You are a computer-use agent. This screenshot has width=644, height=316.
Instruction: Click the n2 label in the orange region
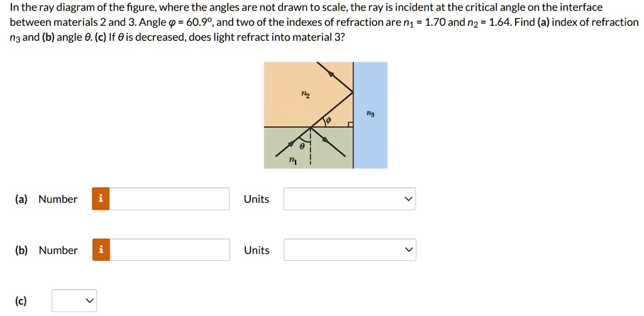click(304, 95)
